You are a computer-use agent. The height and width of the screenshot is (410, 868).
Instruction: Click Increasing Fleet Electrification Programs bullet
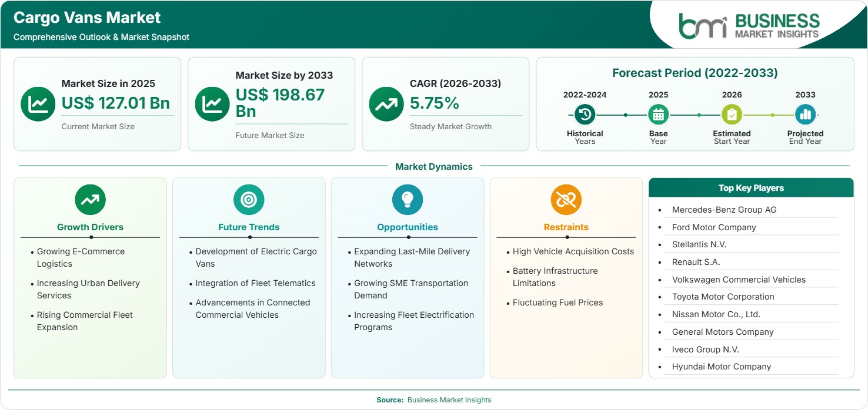click(413, 321)
